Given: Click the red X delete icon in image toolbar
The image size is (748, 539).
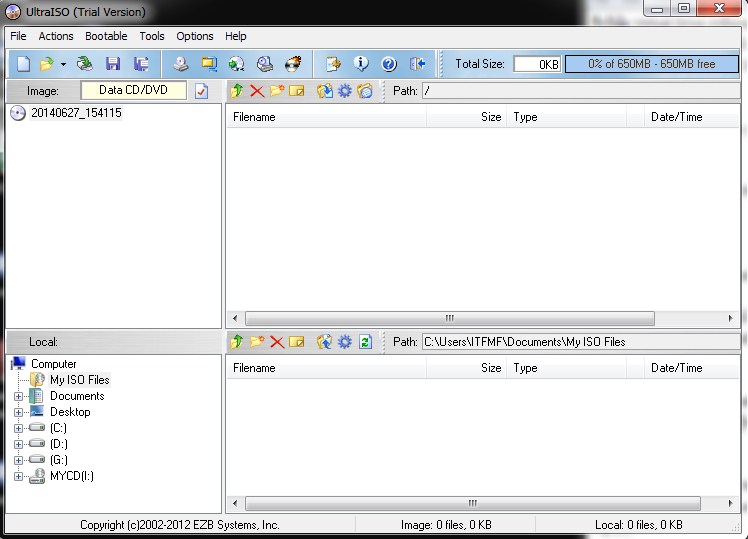Looking at the screenshot, I should (257, 91).
